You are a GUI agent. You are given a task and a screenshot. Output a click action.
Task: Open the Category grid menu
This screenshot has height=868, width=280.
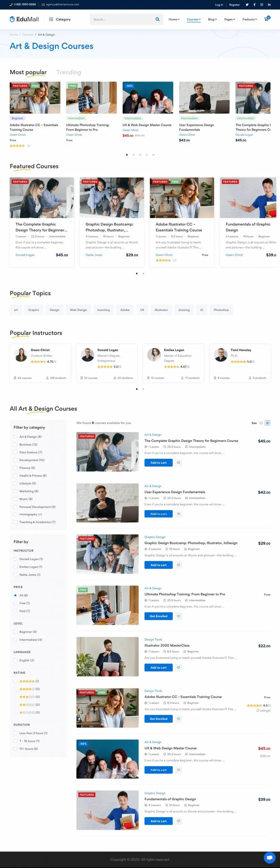(x=60, y=19)
